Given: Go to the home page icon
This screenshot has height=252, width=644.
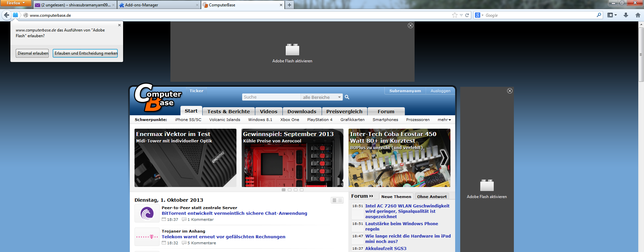Looking at the screenshot, I should [x=638, y=15].
